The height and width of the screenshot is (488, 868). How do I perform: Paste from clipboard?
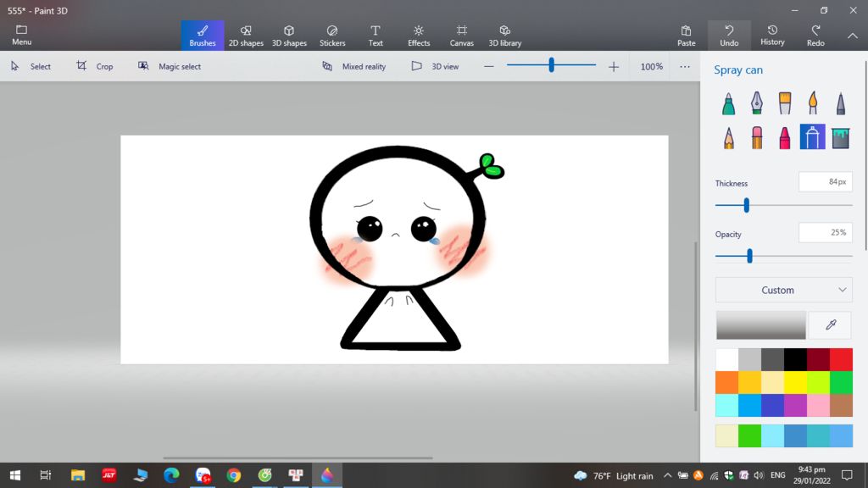686,36
